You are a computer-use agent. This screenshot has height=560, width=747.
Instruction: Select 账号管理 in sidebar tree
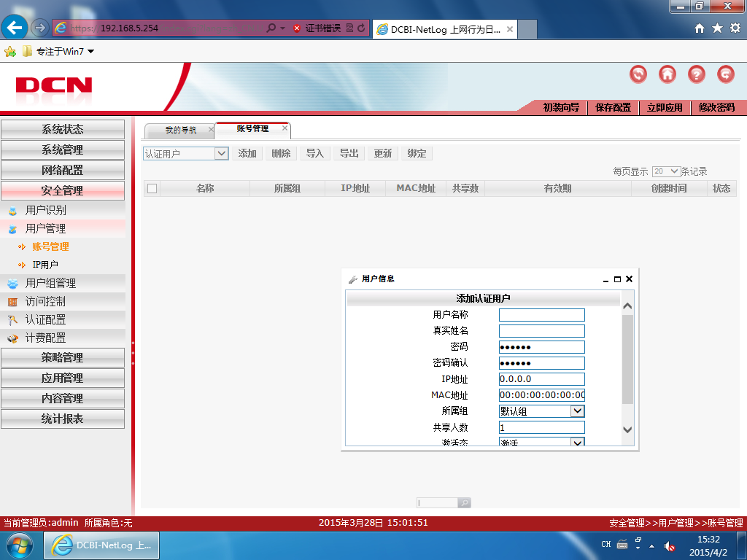click(x=50, y=246)
